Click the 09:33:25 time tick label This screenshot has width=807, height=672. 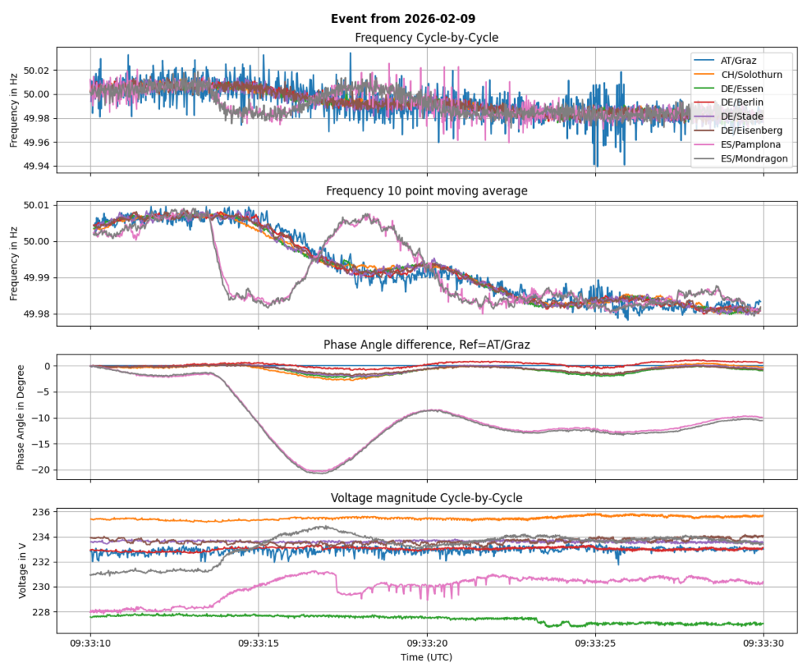[x=595, y=644]
